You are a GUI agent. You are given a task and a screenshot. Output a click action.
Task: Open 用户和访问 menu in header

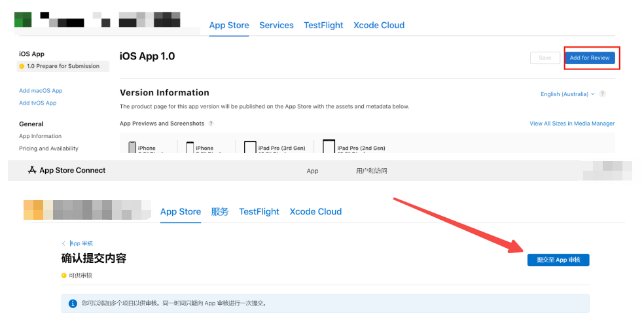click(371, 171)
